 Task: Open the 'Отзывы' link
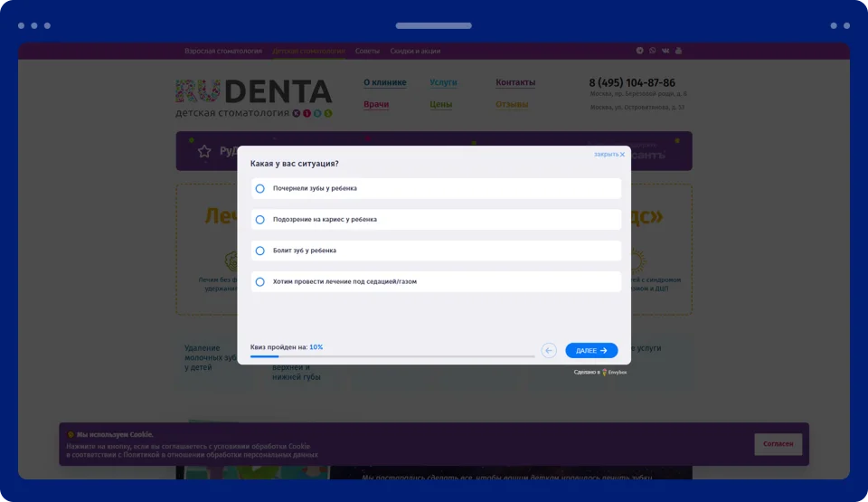click(x=512, y=104)
